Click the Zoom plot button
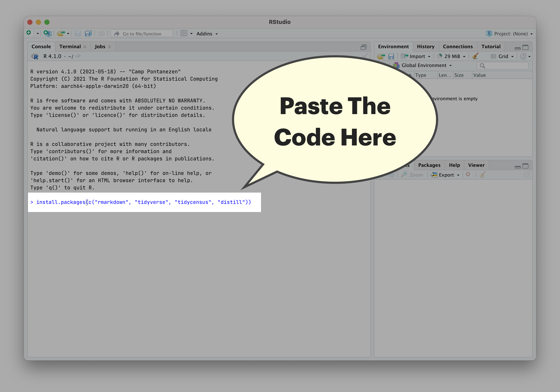 tap(412, 175)
